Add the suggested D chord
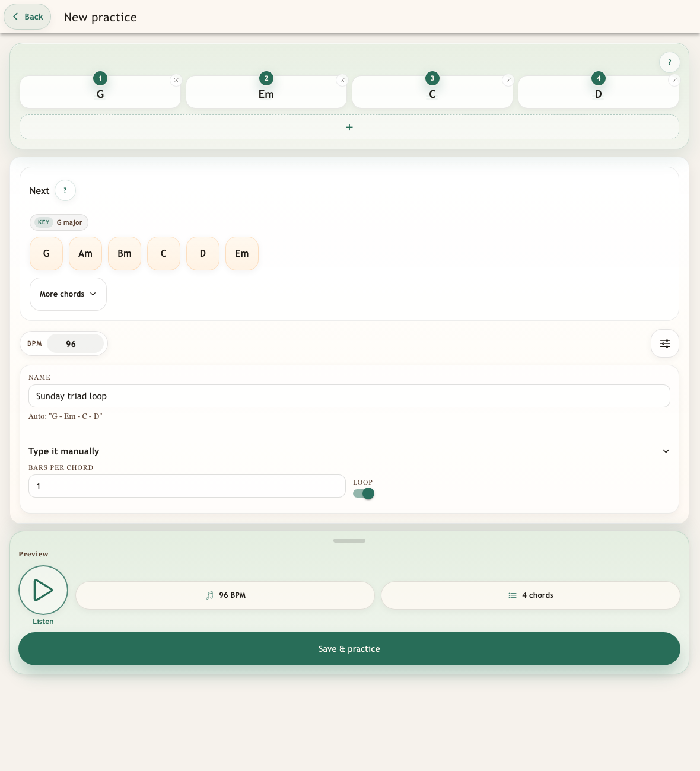This screenshot has height=771, width=700. point(203,253)
